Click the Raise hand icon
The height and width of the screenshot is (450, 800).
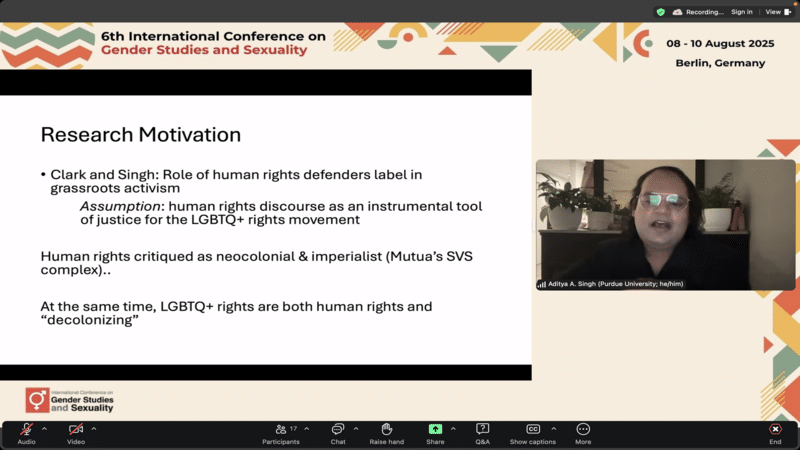point(386,429)
